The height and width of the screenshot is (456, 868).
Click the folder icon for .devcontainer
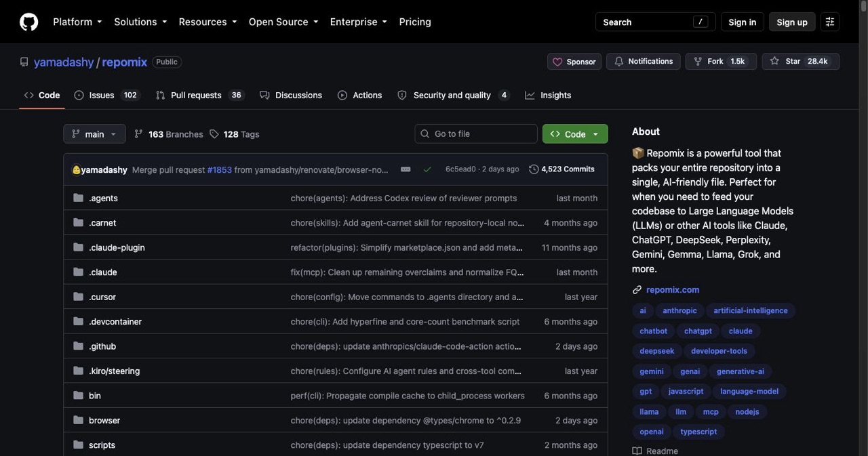(x=78, y=322)
